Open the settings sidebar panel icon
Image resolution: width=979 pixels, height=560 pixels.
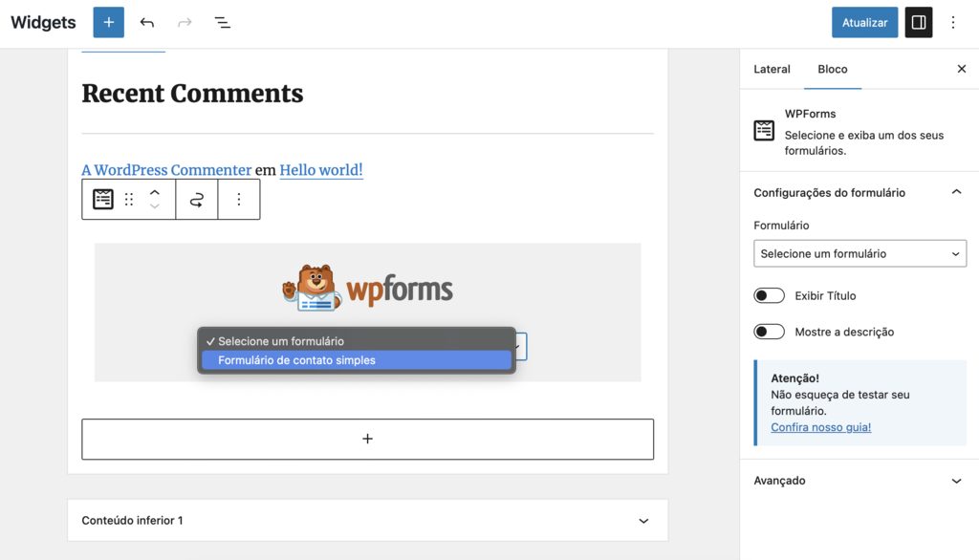pyautogui.click(x=918, y=21)
